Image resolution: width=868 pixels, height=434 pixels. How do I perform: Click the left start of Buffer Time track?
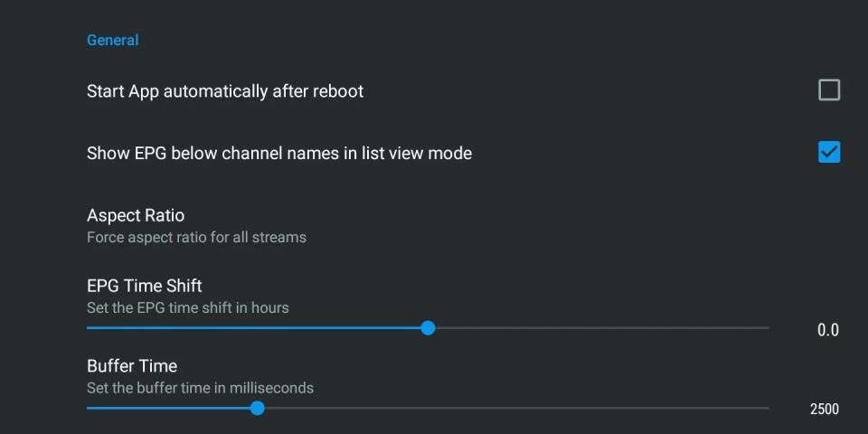[x=90, y=408]
